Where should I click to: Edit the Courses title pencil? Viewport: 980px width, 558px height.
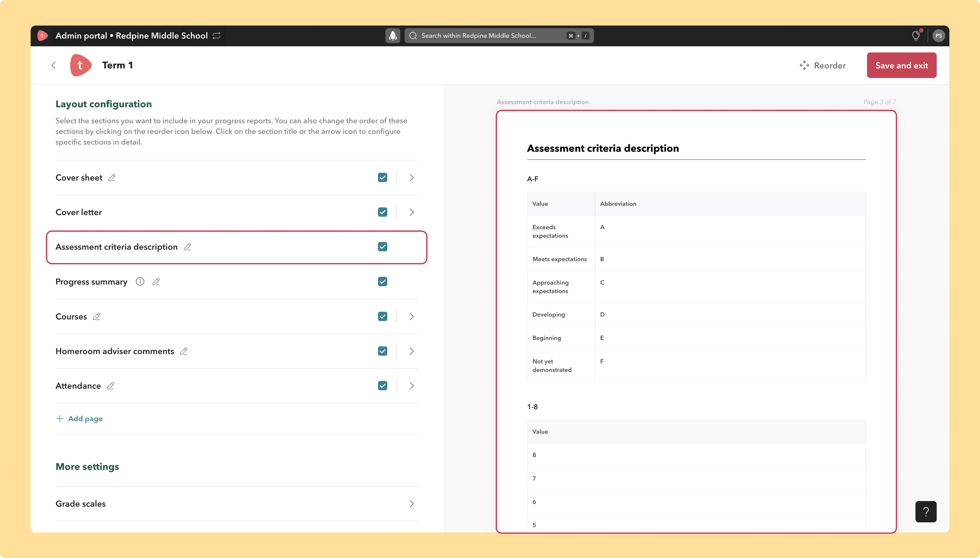pos(97,317)
